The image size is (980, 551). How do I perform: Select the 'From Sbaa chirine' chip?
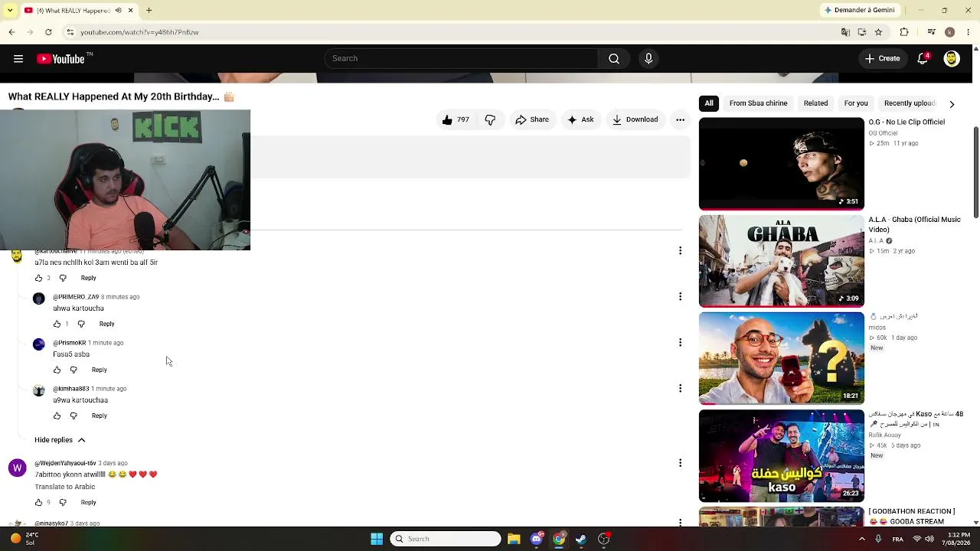[758, 103]
